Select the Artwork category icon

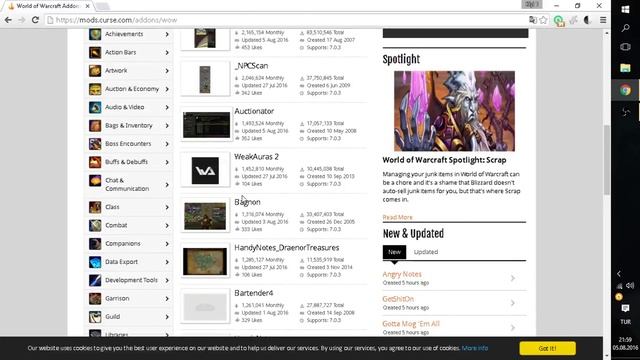pyautogui.click(x=95, y=71)
